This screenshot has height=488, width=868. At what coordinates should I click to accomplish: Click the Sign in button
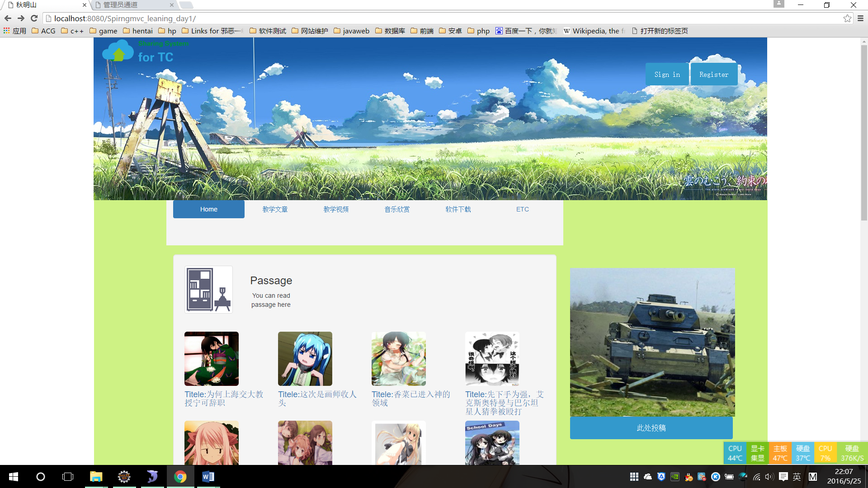(x=667, y=75)
